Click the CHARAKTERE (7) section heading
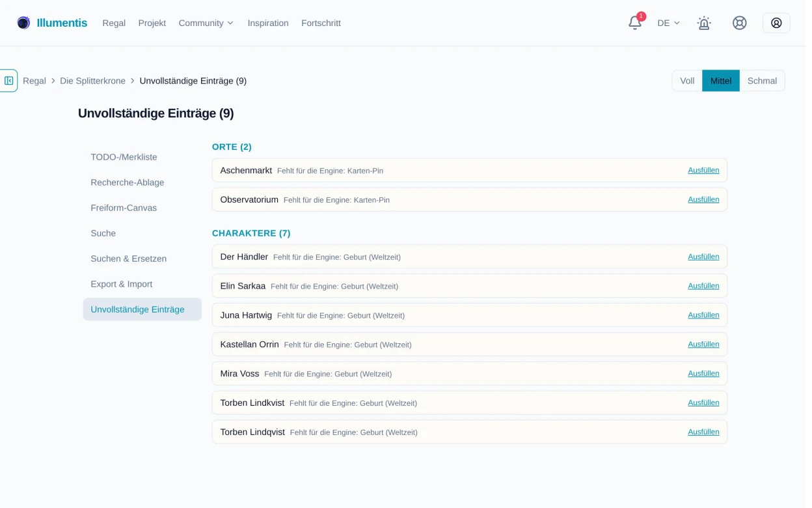 pos(251,233)
